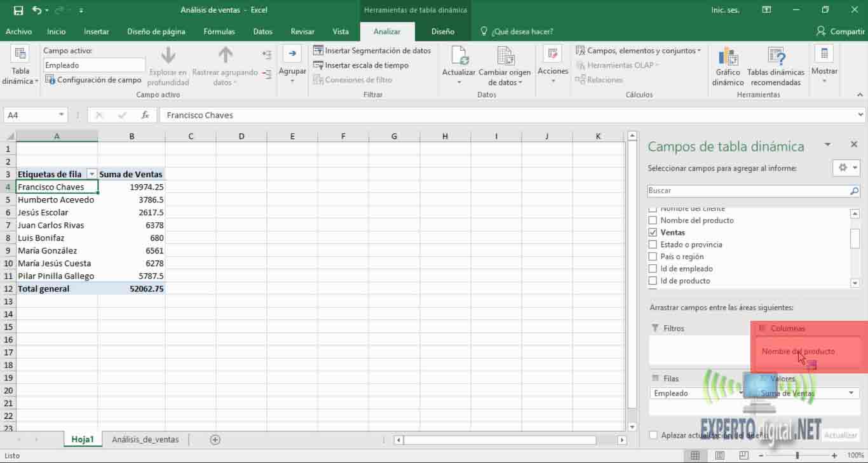Enable Aplazar actualización del diseño checkbox
The width and height of the screenshot is (868, 463).
point(653,435)
